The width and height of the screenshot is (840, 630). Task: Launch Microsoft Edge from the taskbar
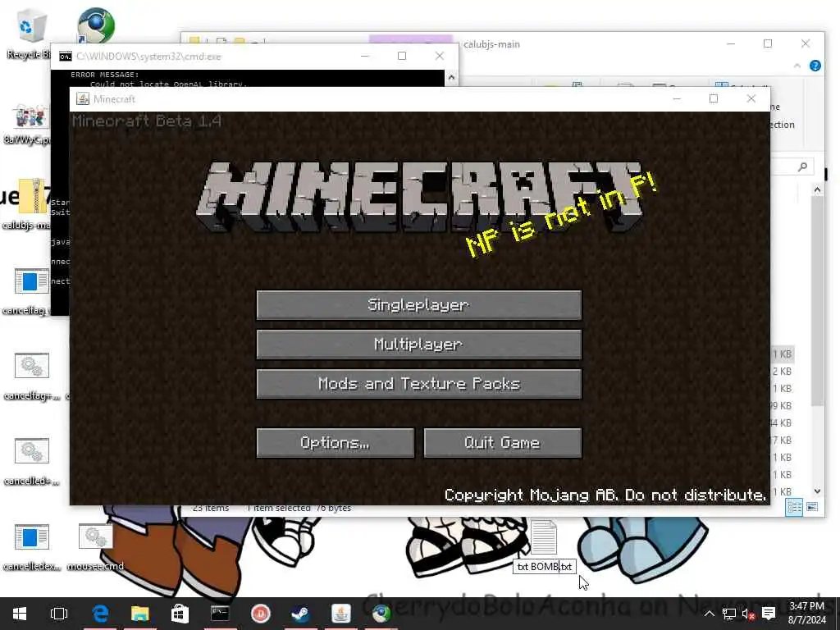click(x=100, y=614)
